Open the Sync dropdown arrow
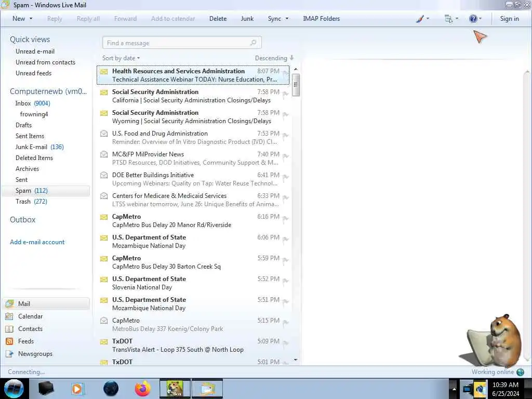Screen dimensions: 532x399 coord(287,19)
